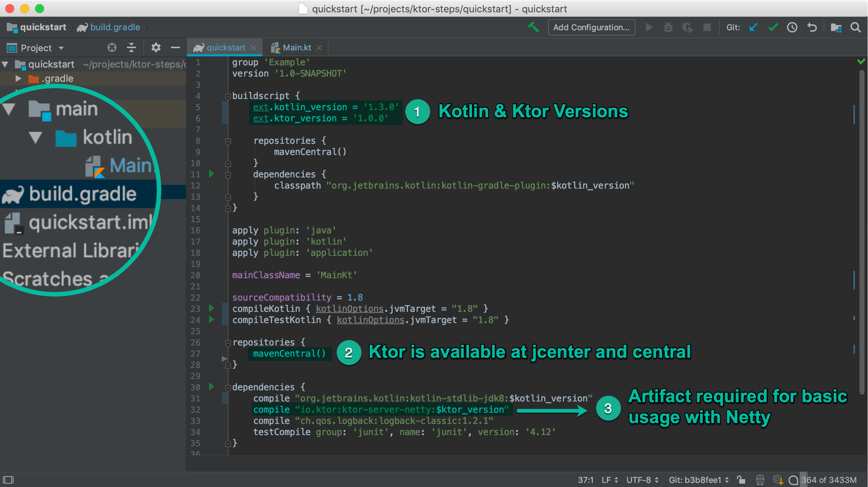
Task: Fold the repositories block at line 8
Action: pyautogui.click(x=228, y=141)
